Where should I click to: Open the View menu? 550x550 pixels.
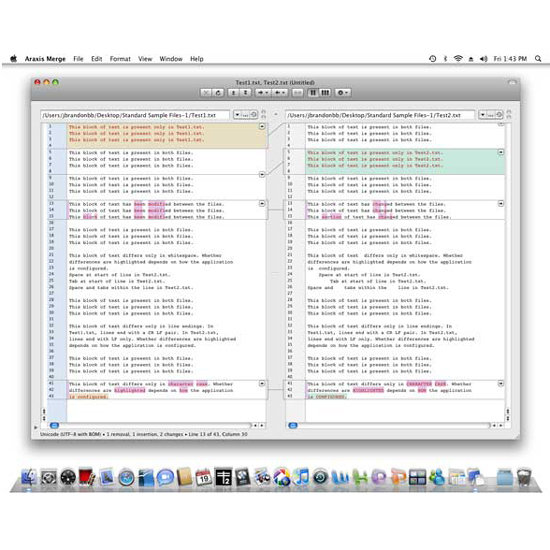[x=145, y=59]
